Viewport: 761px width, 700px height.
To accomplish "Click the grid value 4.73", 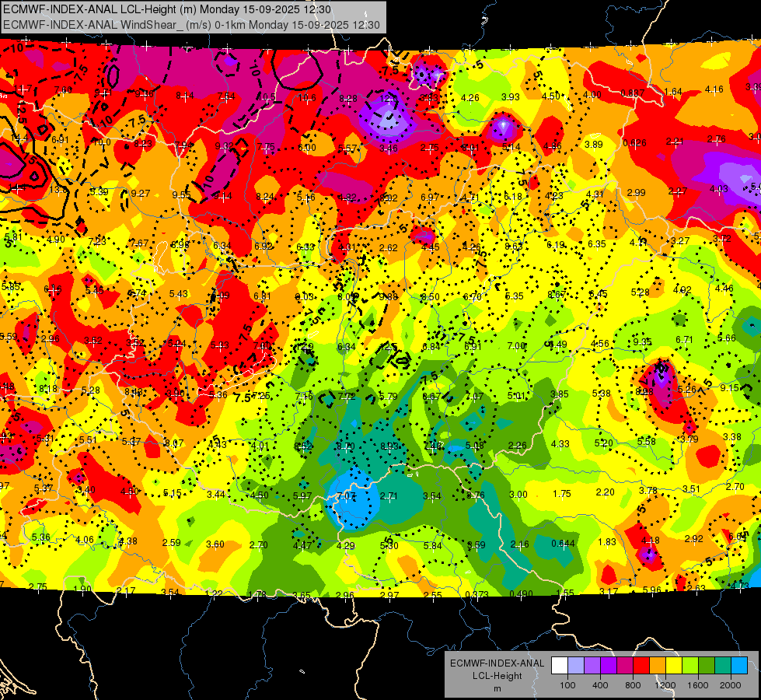I will pos(740,586).
